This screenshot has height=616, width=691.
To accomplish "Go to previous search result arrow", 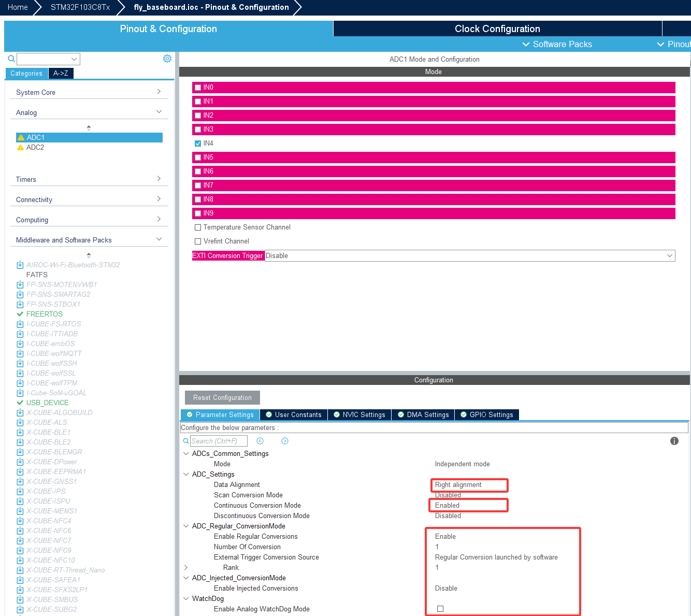I will pos(260,441).
